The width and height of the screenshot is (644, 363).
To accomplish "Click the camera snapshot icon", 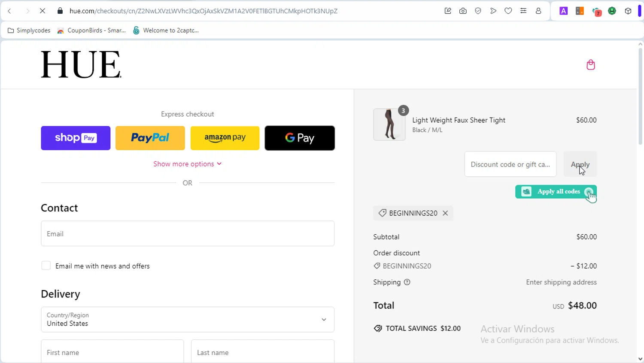I will [463, 11].
